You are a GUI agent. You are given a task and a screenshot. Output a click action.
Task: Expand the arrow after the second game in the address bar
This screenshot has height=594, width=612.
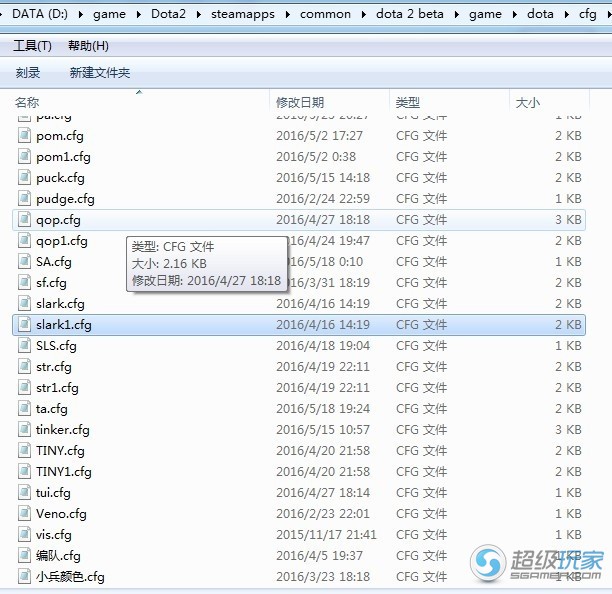(515, 15)
